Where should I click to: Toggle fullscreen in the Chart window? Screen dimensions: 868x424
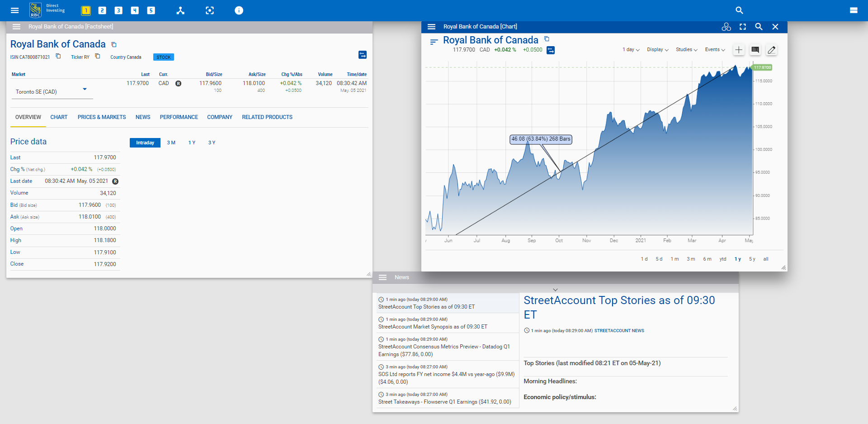743,27
